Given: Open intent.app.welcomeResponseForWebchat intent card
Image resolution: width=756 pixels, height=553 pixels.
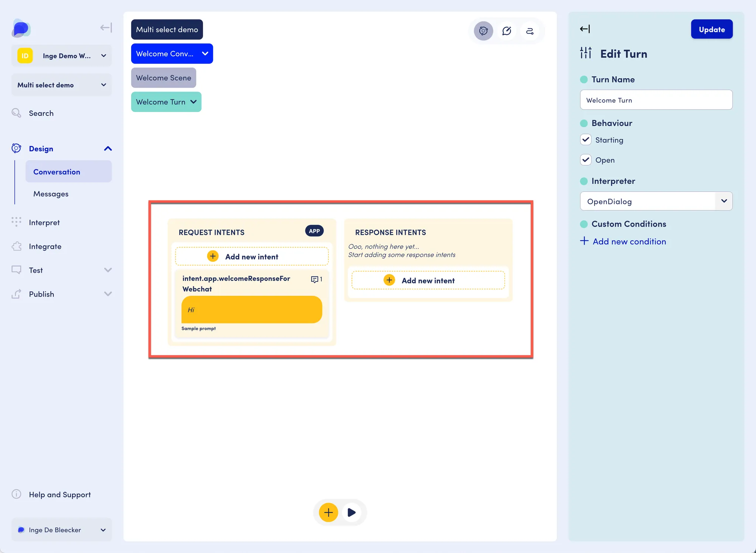Looking at the screenshot, I should click(252, 303).
